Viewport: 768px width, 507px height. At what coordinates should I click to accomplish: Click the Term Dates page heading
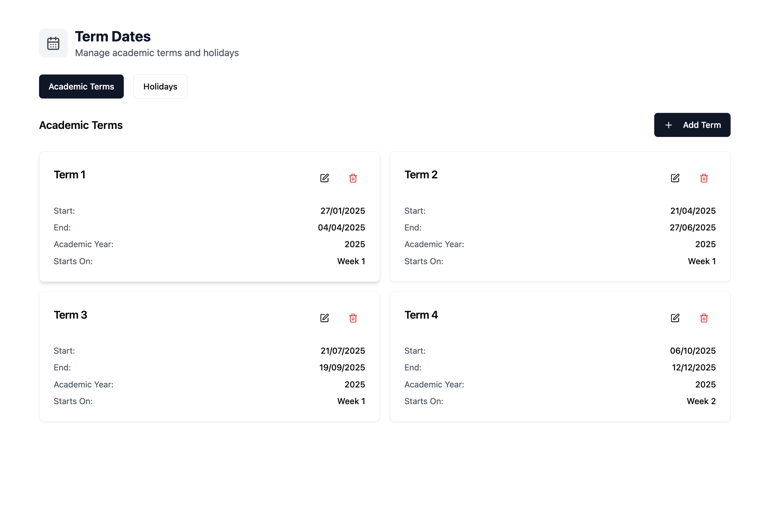point(113,36)
